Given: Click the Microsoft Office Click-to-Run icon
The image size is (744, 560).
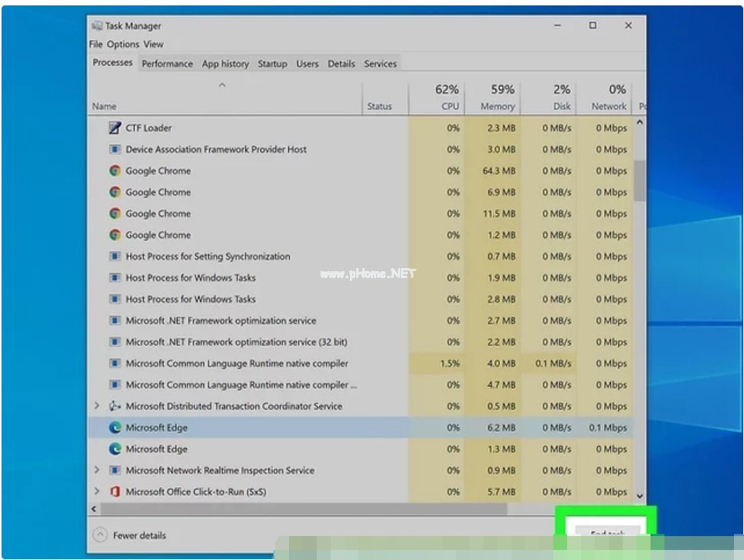Looking at the screenshot, I should pos(114,492).
